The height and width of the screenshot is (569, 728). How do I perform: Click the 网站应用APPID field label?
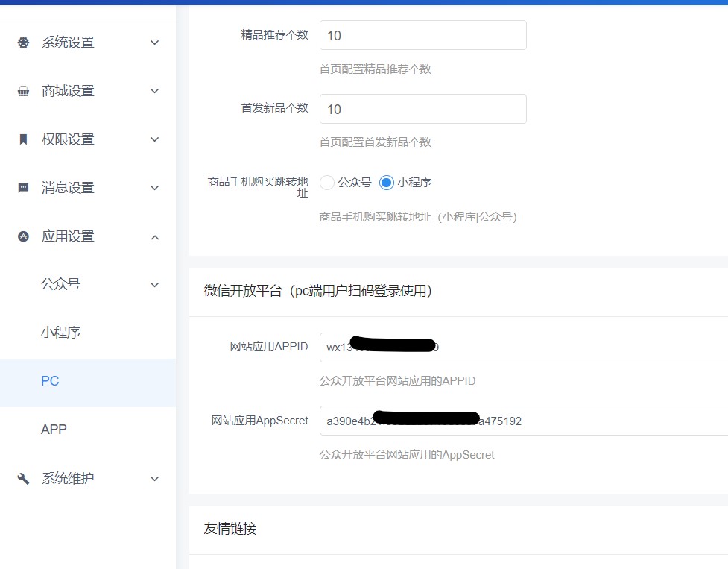[269, 347]
